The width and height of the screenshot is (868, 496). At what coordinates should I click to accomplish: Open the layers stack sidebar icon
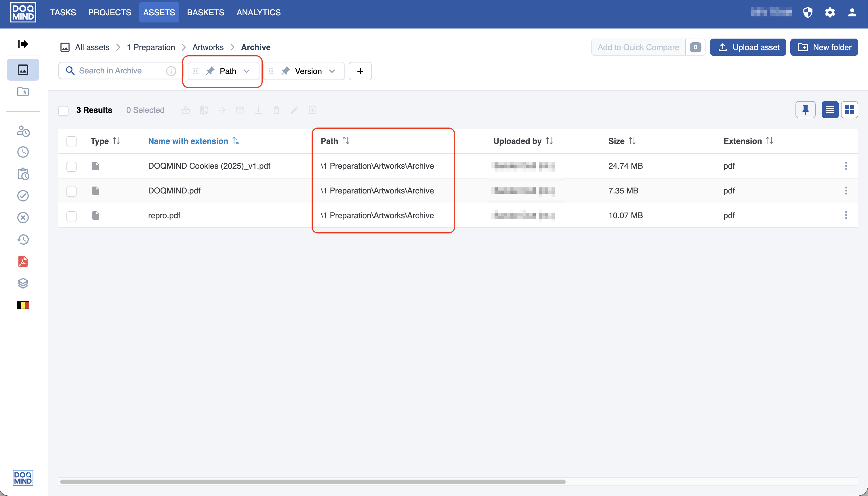coord(23,283)
